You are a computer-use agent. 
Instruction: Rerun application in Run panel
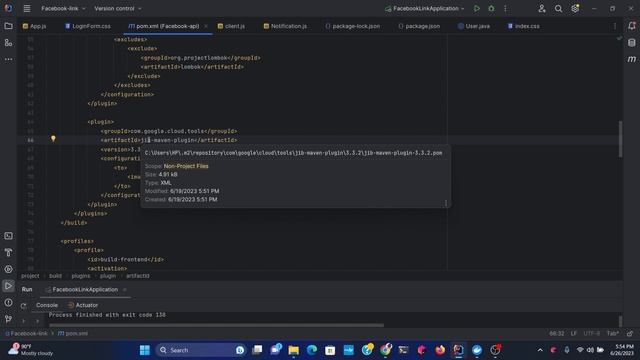pos(23,306)
